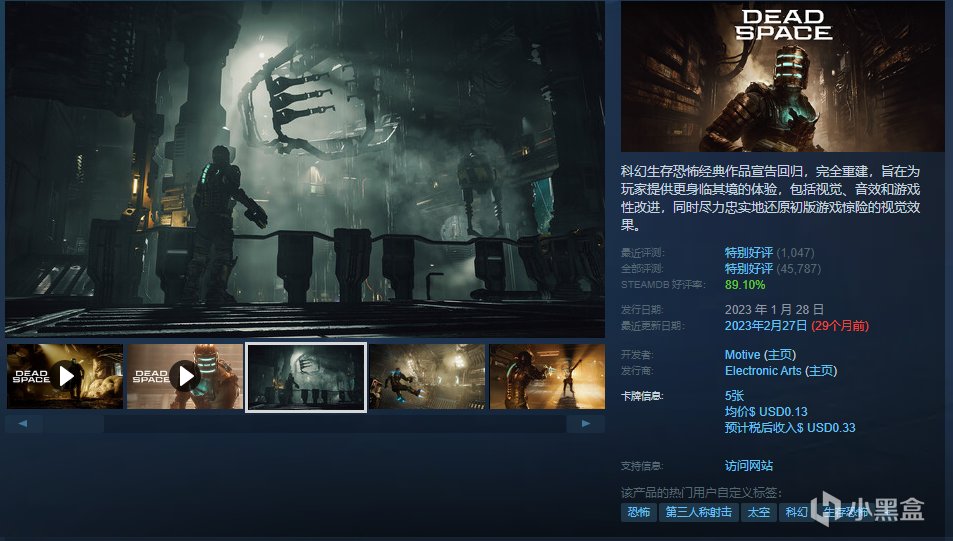The image size is (953, 541).
Task: Select the highlighted dark hangar screenshot thumbnail
Action: [306, 377]
